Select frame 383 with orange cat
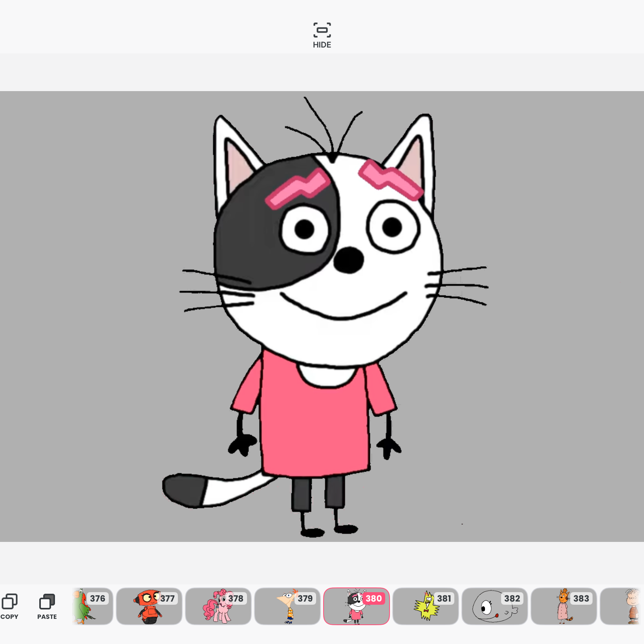The height and width of the screenshot is (644, 644). [x=564, y=606]
